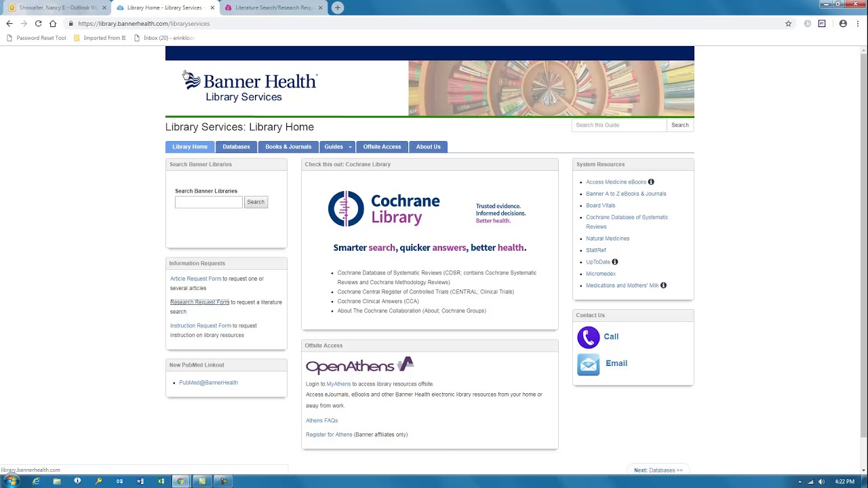Click the browser back arrow

coord(9,23)
